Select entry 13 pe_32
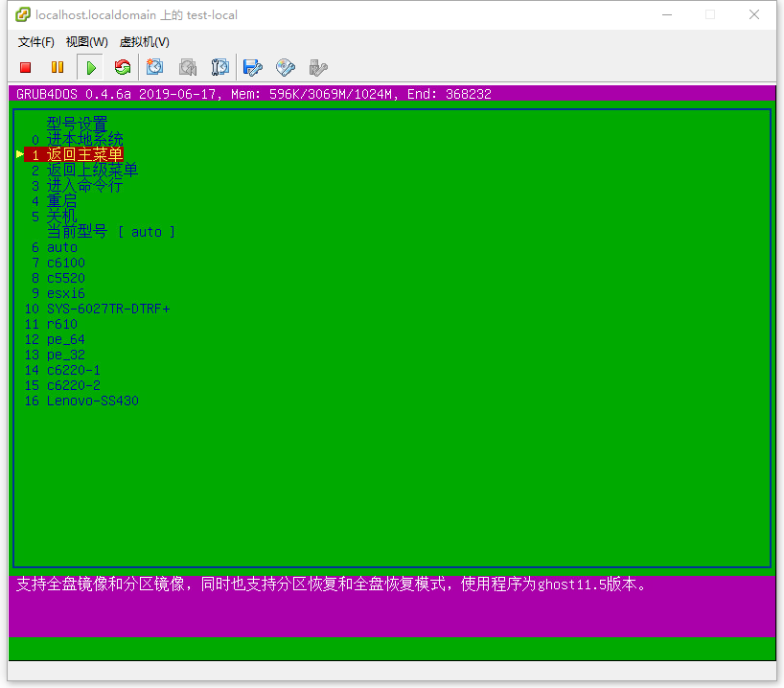The image size is (784, 688). coord(55,355)
